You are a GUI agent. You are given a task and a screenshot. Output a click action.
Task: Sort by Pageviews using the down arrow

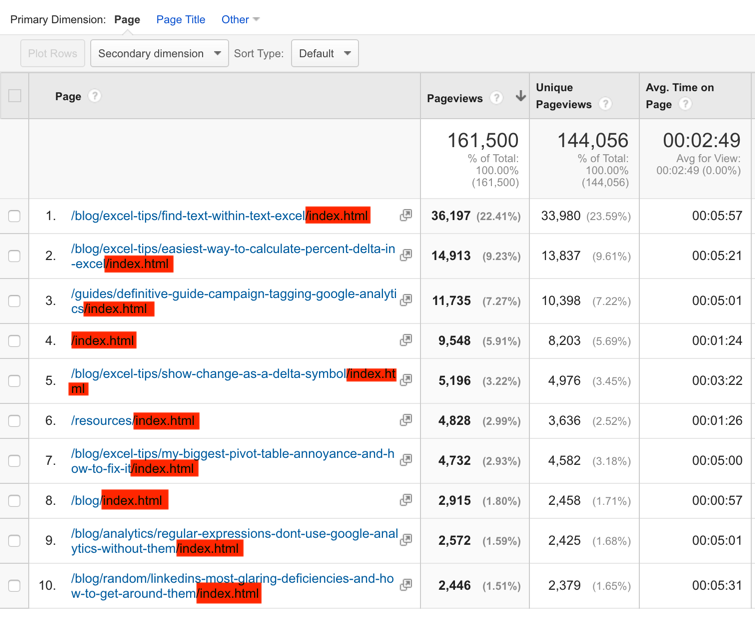point(520,97)
